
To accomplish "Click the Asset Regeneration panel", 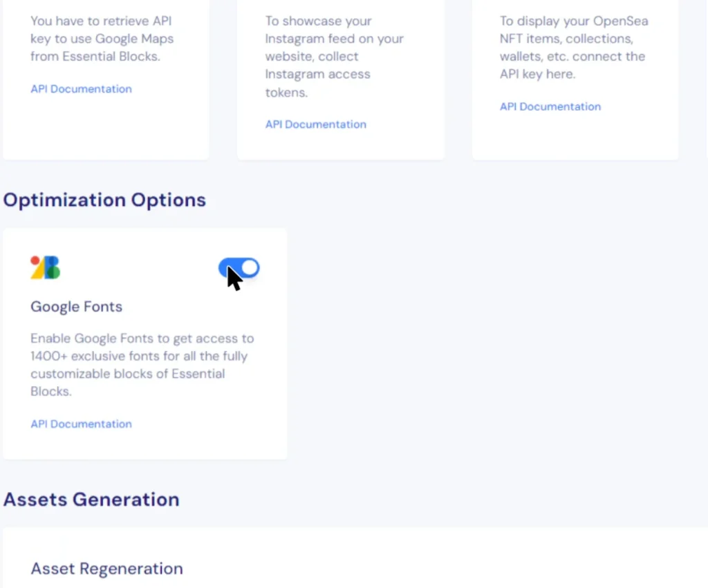I will tap(346, 560).
